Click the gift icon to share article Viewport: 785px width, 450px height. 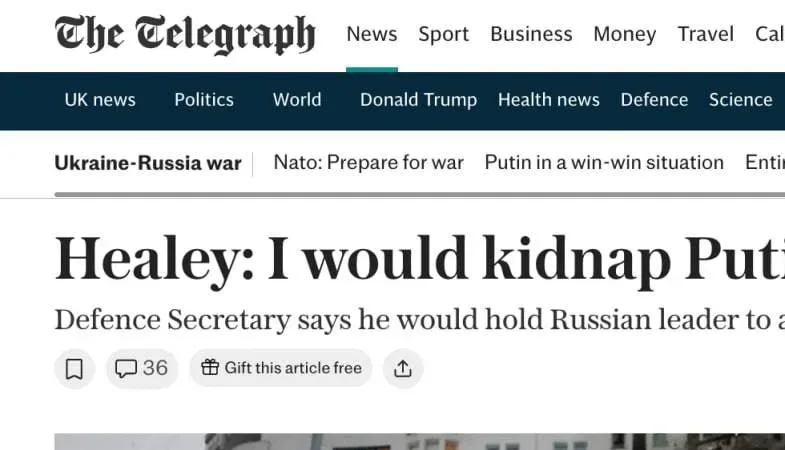(x=210, y=368)
